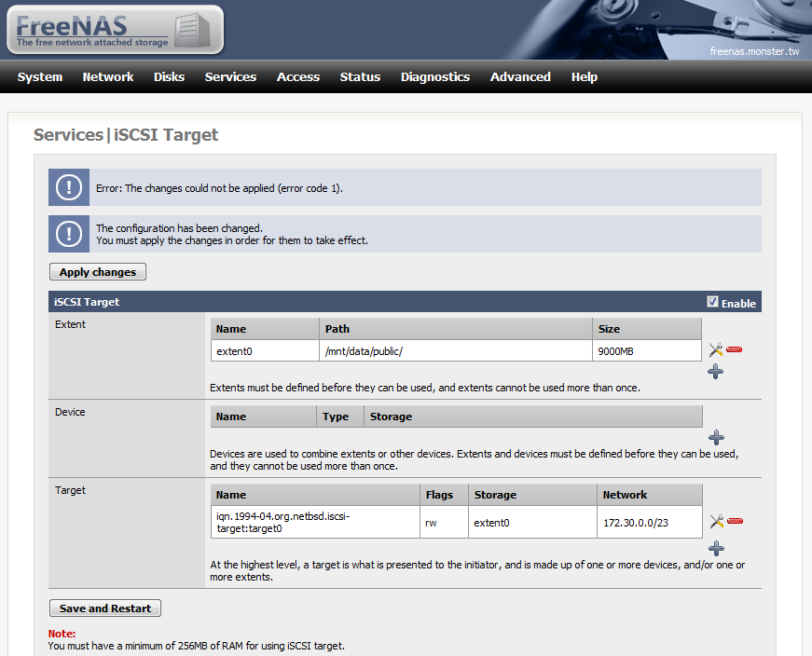
Task: Open the Disks menu
Action: [x=170, y=77]
